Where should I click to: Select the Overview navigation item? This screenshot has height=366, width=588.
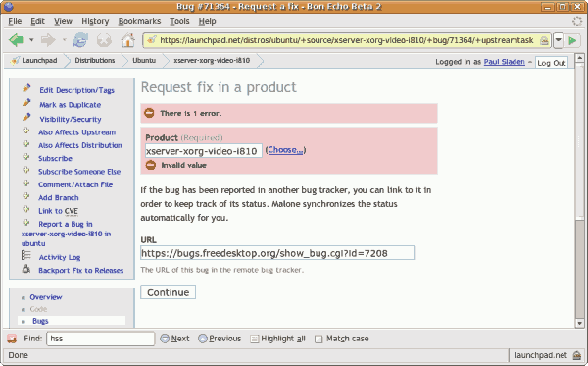(46, 297)
